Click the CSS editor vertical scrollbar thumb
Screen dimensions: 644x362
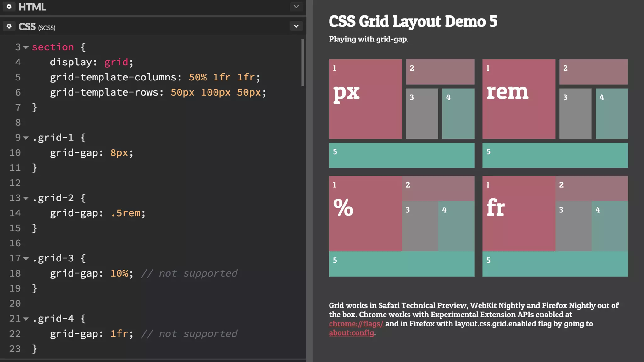(303, 63)
